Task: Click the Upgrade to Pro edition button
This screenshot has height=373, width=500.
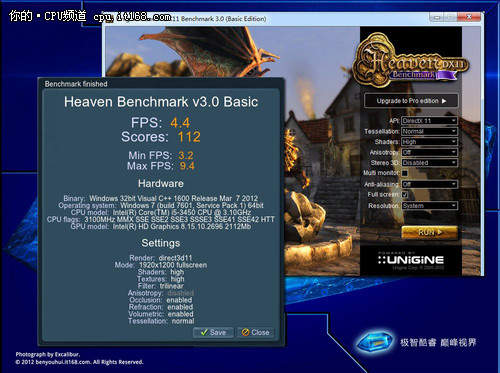Action: (411, 101)
